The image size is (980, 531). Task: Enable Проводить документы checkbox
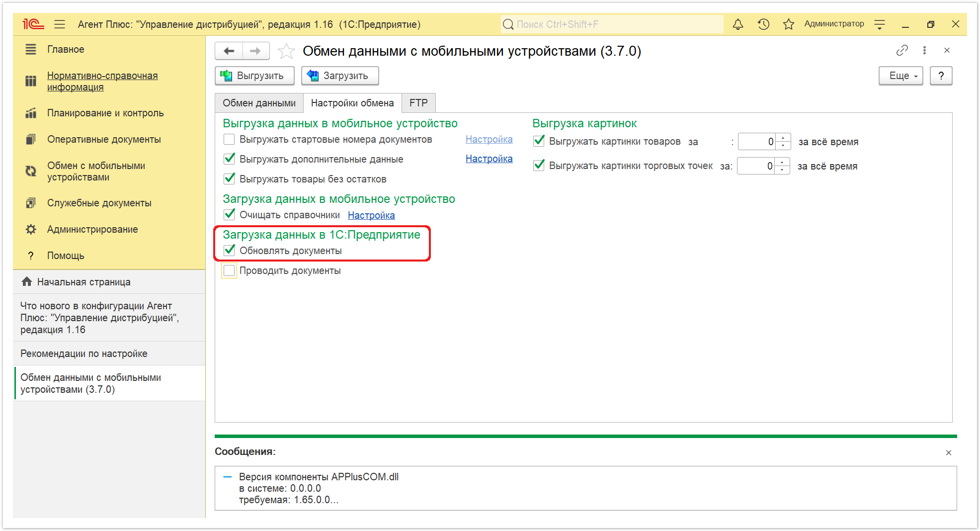pyautogui.click(x=229, y=270)
